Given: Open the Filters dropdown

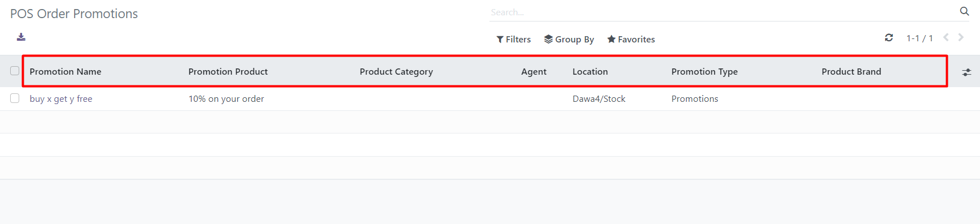Looking at the screenshot, I should tap(514, 39).
